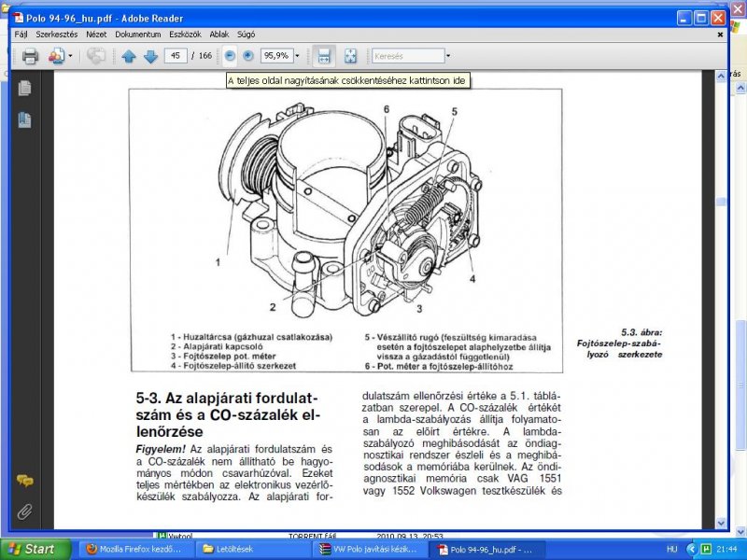Fit one full page in window icon
747x560 pixels.
click(350, 56)
